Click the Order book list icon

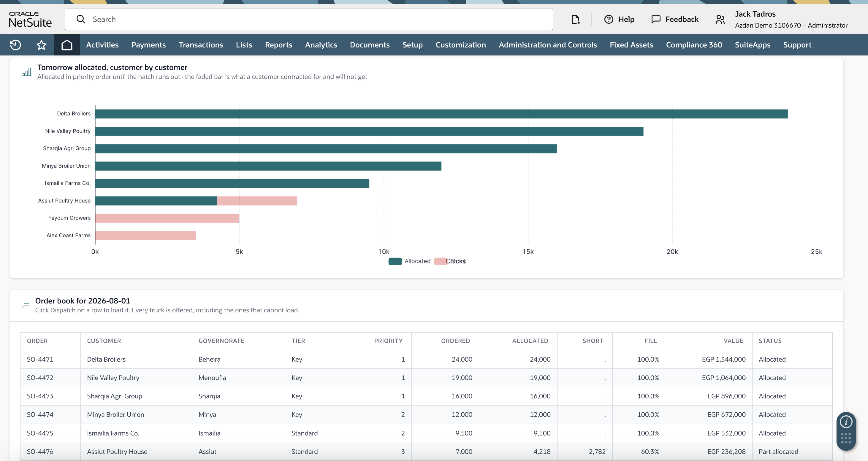(26, 305)
